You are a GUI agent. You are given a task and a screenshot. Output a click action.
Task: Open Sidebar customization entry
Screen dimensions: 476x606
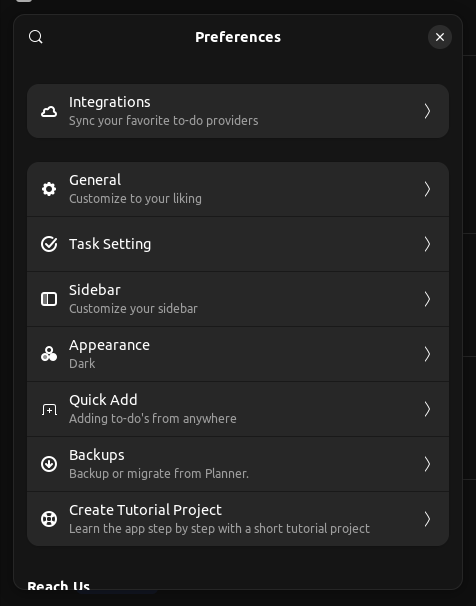pyautogui.click(x=238, y=299)
